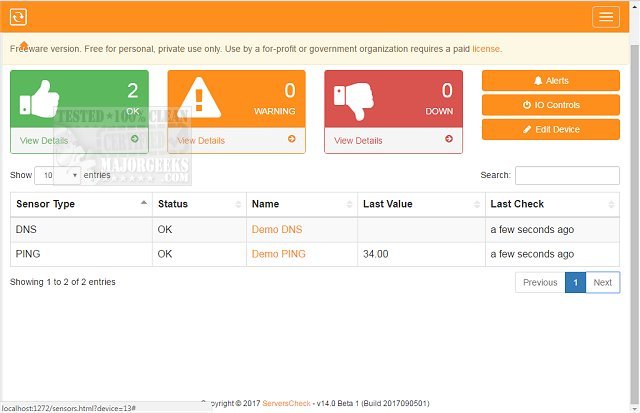Open the Demo DNS sensor
This screenshot has width=640, height=413.
(x=277, y=229)
